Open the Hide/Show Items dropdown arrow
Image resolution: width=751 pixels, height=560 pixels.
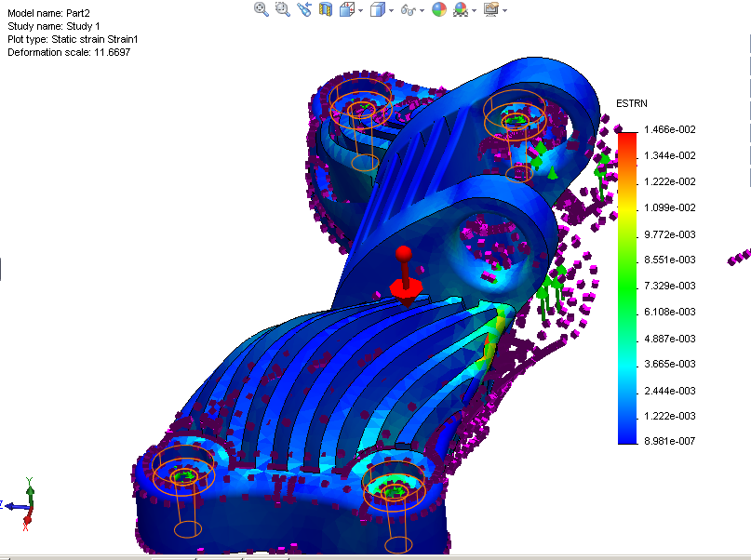tap(423, 10)
